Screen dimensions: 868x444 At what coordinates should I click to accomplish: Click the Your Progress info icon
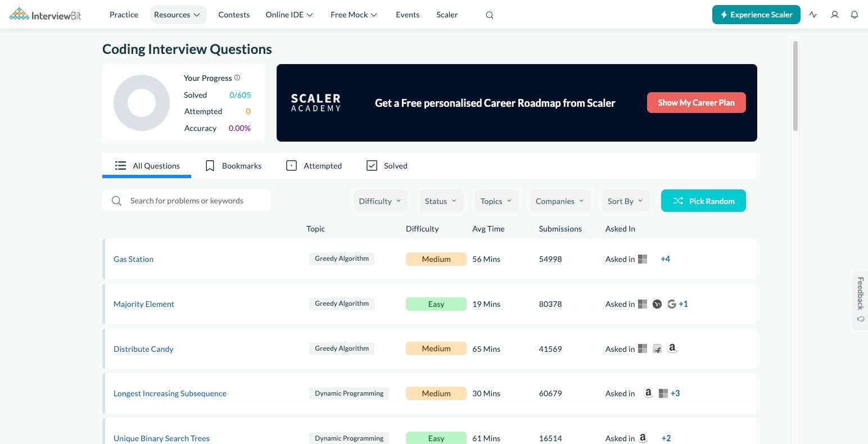237,78
